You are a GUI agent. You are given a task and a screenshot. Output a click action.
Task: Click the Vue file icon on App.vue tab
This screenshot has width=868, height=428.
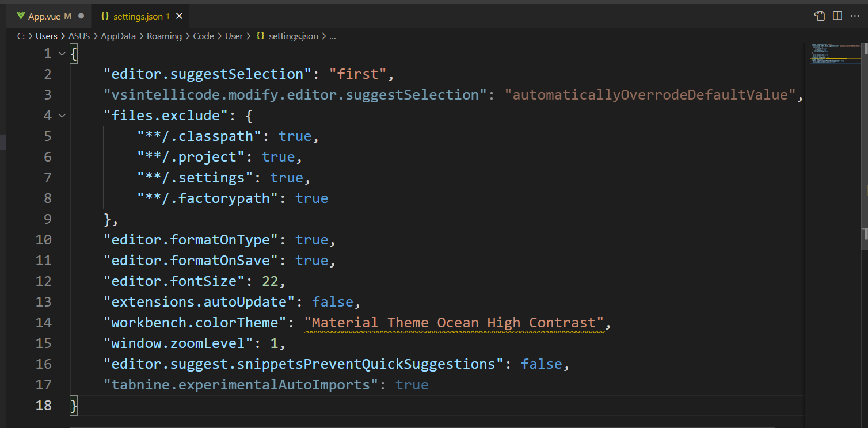pos(21,16)
